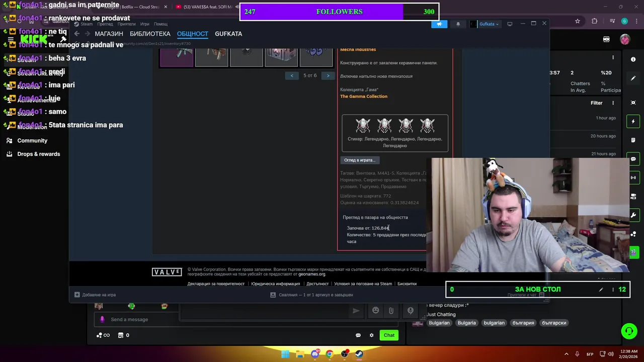Open activity panel three-dot menu beside Filter
This screenshot has width=644, height=362.
tap(613, 103)
